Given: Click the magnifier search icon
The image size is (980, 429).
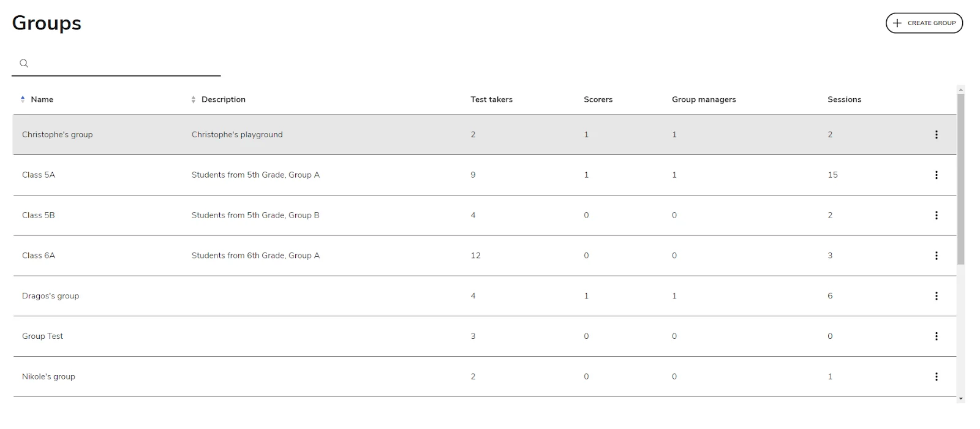Looking at the screenshot, I should (24, 64).
